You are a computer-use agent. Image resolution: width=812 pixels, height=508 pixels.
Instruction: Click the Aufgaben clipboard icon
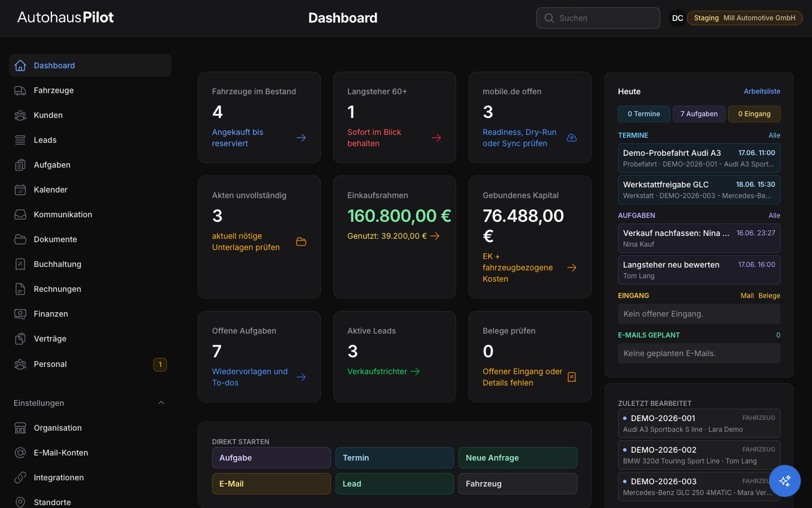click(x=20, y=165)
